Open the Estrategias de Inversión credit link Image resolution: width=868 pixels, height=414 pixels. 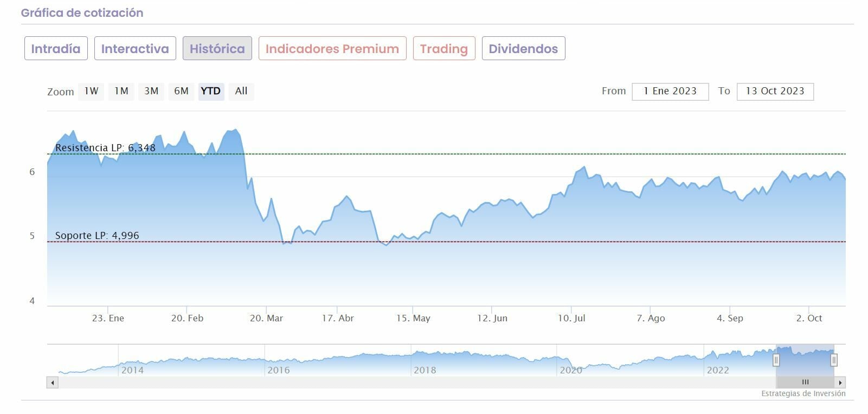803,394
